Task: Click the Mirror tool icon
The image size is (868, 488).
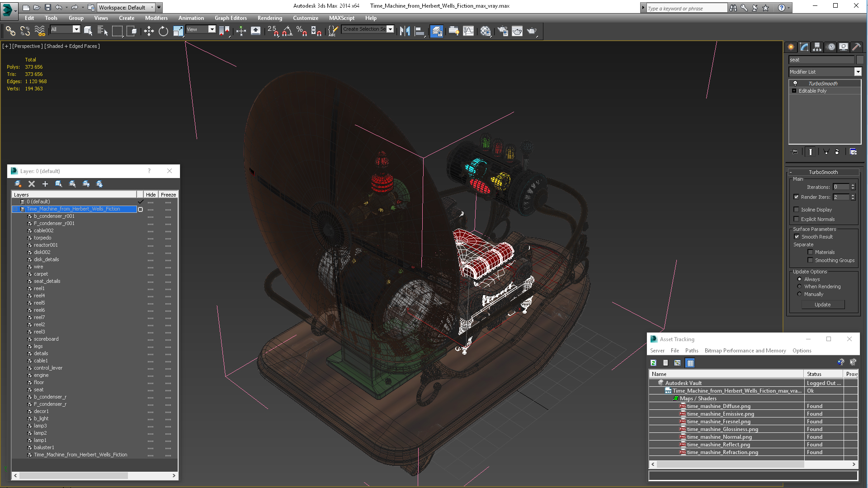Action: 405,31
